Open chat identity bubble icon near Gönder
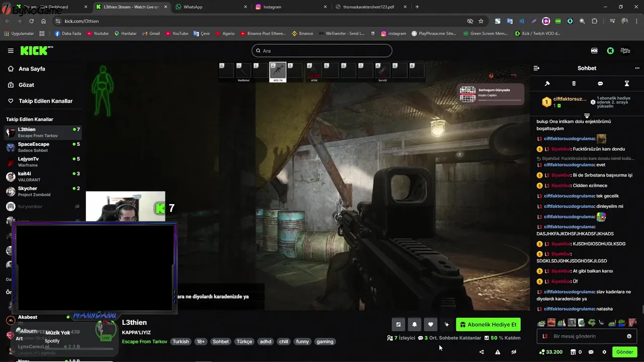 coord(591,352)
